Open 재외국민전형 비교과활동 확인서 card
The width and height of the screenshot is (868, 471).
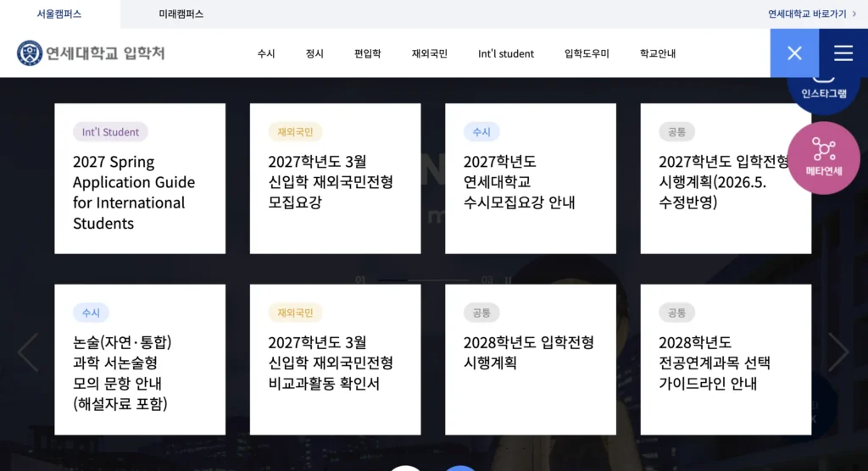coord(335,359)
